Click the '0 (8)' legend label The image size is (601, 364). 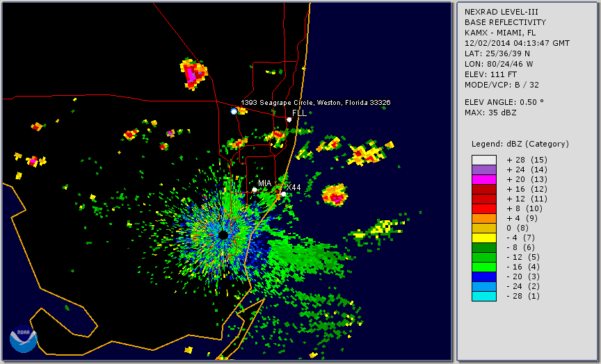coord(518,228)
